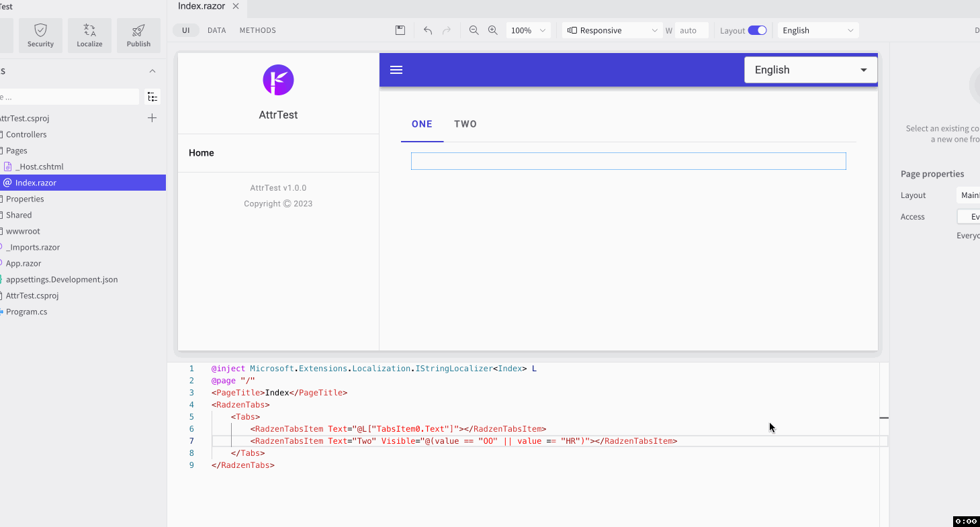The image size is (980, 527).
Task: Click the Publish rocket icon
Action: [138, 30]
